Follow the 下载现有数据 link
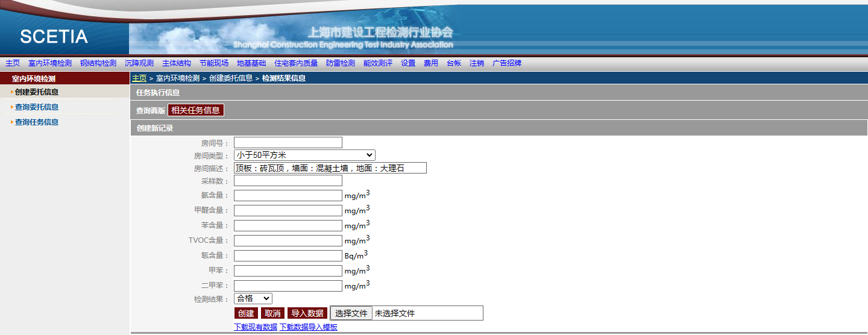 click(256, 327)
